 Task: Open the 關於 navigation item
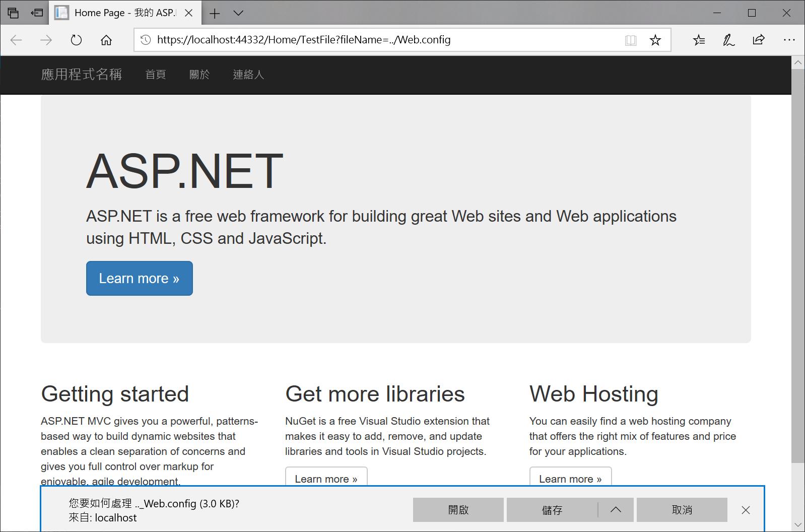[x=199, y=75]
